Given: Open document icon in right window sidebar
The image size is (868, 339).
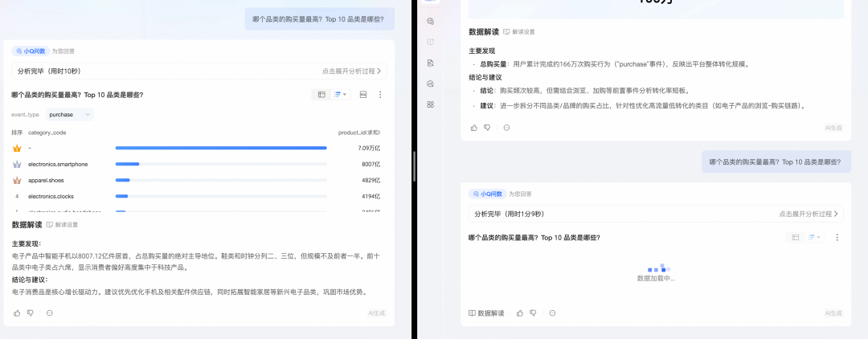Looking at the screenshot, I should point(431,63).
